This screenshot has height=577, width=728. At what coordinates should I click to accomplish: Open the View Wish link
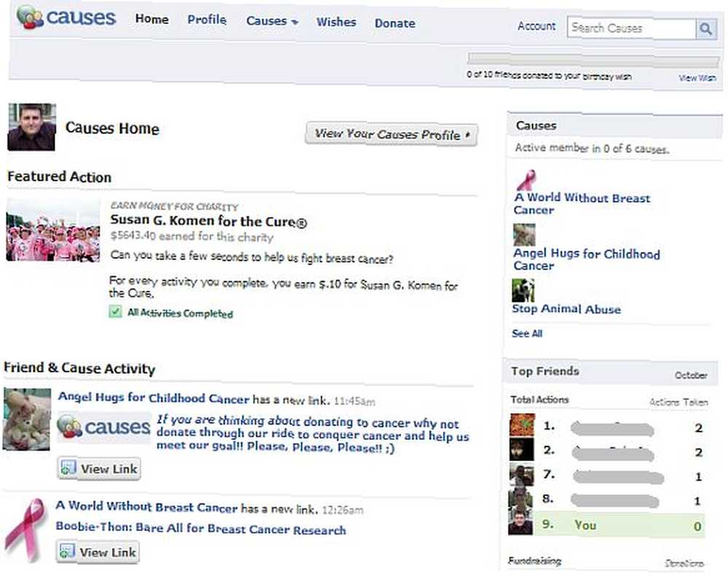click(x=697, y=78)
